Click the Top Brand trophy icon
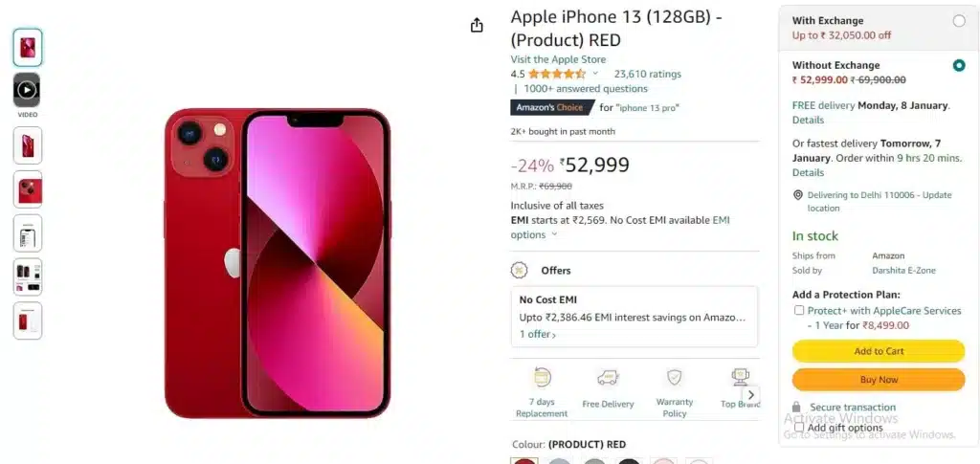 pos(740,377)
